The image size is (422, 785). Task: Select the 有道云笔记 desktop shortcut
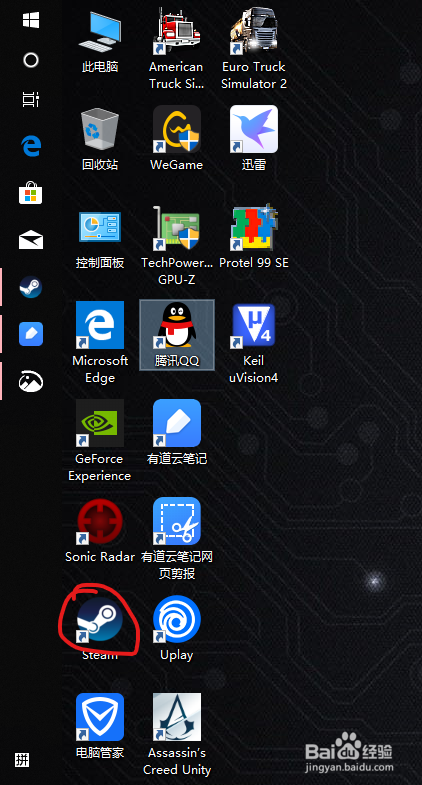[x=177, y=432]
